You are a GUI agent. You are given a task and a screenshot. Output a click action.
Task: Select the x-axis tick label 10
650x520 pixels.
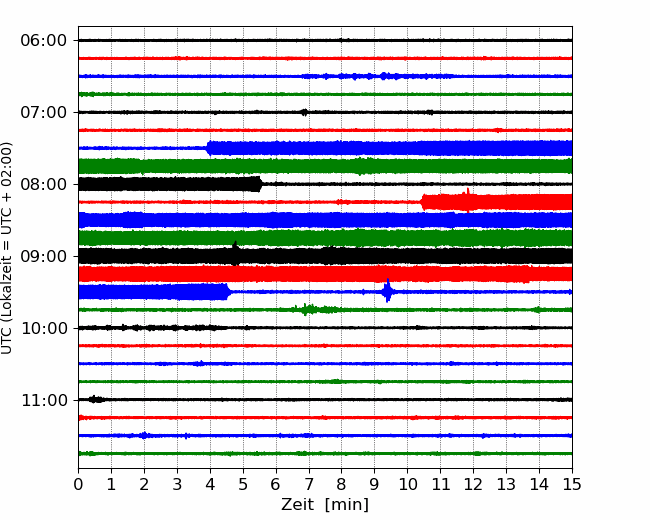(407, 484)
